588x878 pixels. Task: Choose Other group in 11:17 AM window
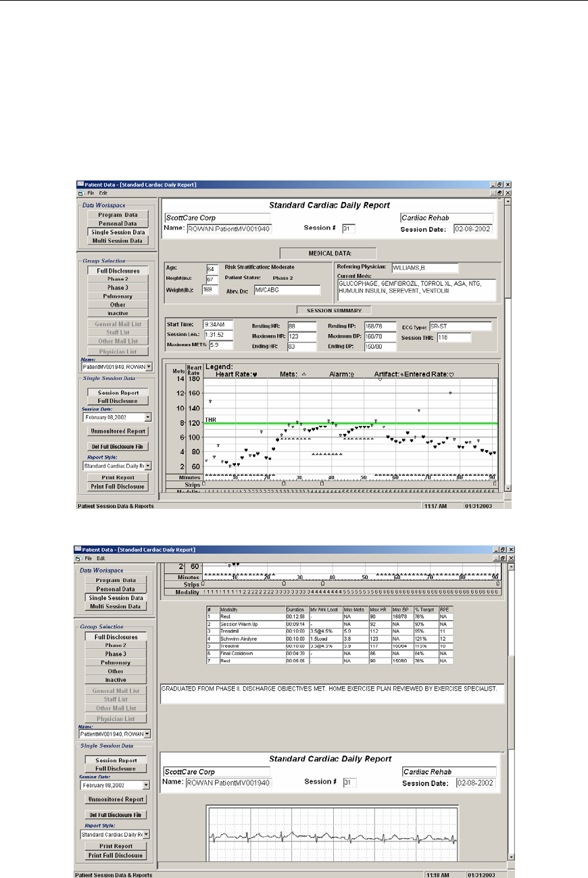[x=118, y=305]
